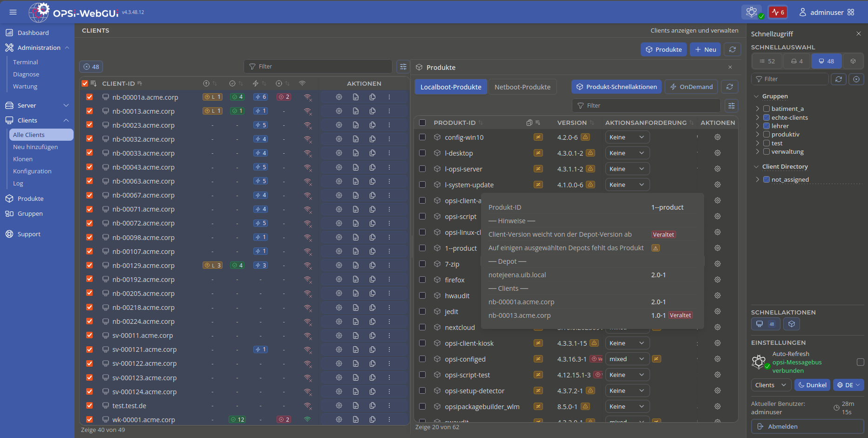Refresh the products list

click(x=730, y=87)
